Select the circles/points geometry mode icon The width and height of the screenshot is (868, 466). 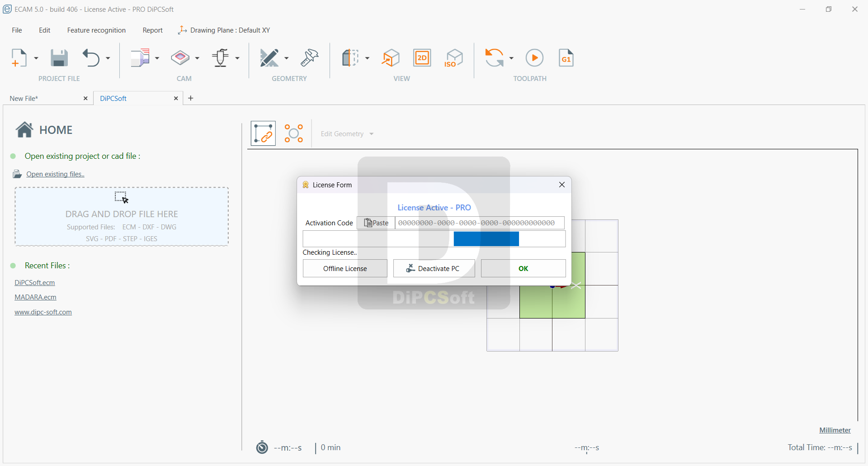point(294,133)
